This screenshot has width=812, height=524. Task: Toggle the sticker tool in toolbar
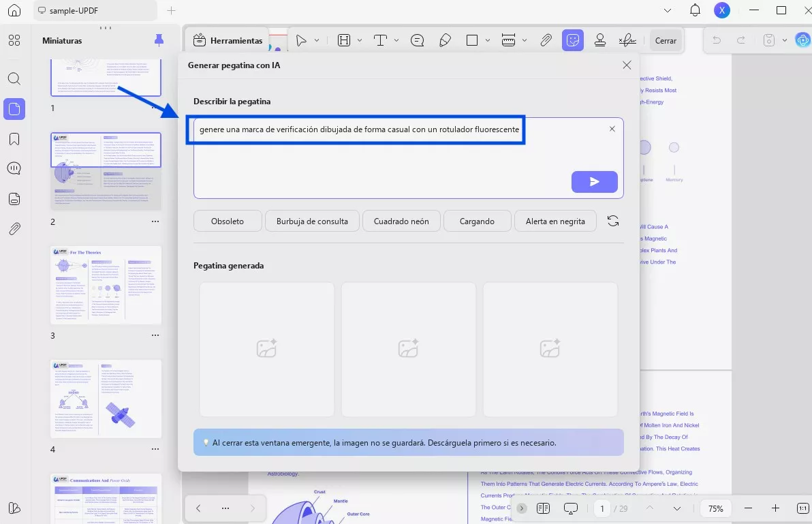click(573, 40)
